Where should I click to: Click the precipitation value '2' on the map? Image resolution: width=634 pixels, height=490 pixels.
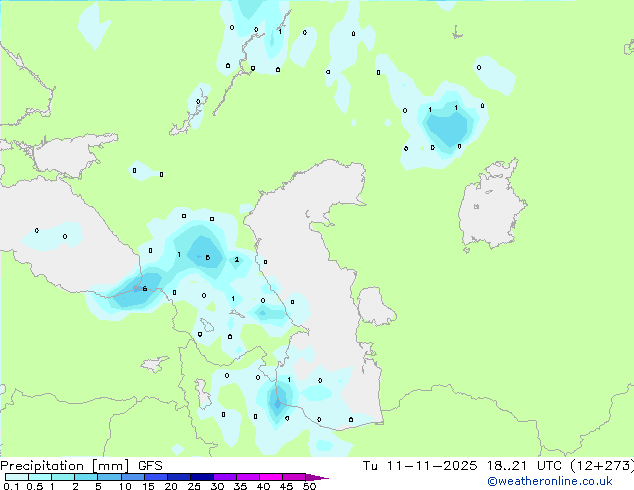pos(237,260)
